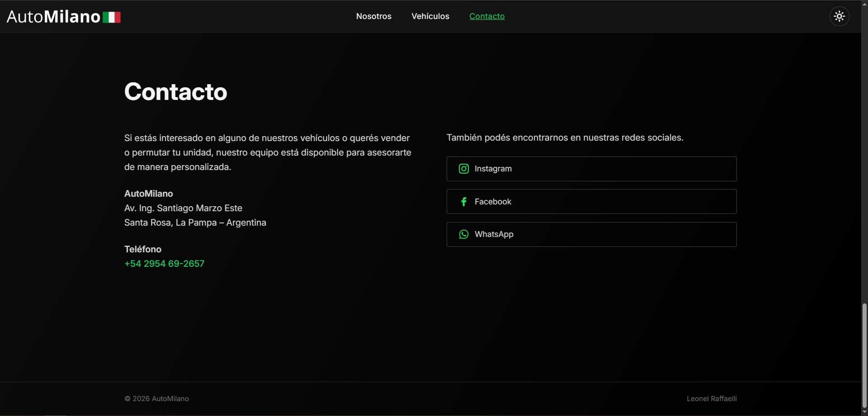
Task: Click the Italian flag in the logo
Action: click(111, 17)
